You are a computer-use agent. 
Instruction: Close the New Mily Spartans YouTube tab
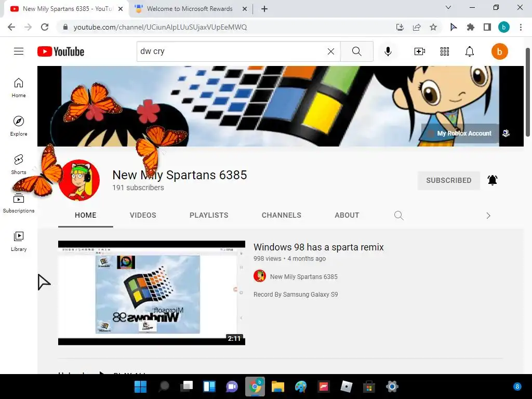121,9
